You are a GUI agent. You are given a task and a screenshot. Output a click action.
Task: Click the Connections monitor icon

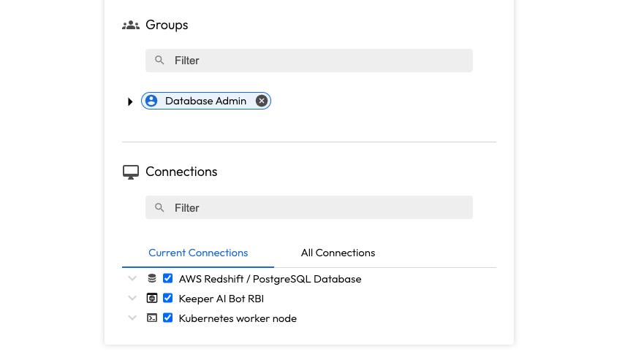click(x=131, y=172)
